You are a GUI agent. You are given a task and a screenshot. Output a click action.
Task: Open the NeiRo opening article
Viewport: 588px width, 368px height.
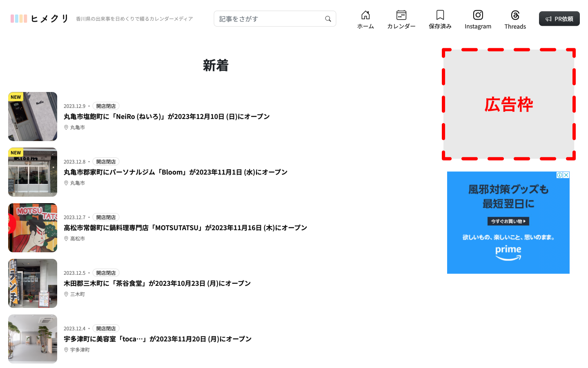[x=167, y=117]
